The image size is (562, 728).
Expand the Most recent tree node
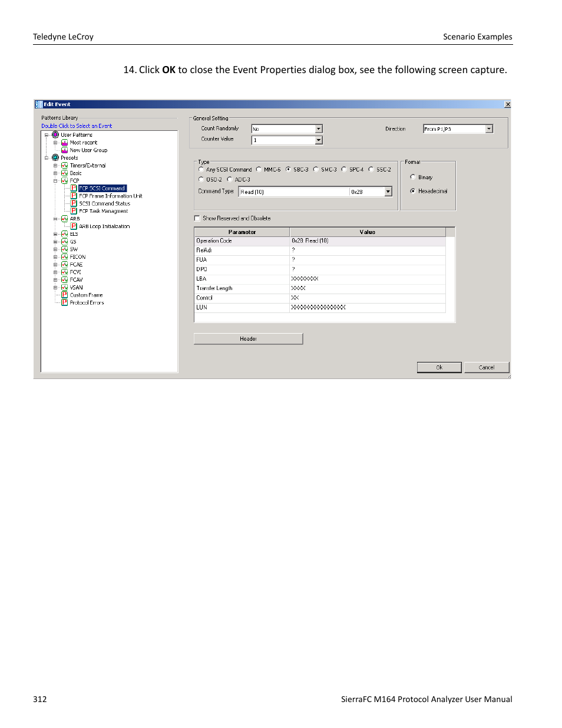point(55,143)
